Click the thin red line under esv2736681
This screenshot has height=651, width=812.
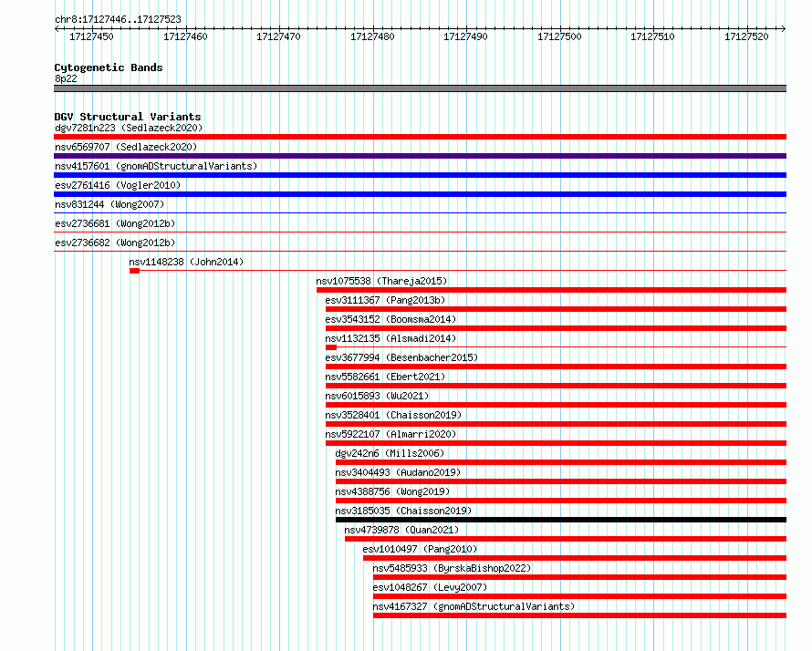point(420,232)
